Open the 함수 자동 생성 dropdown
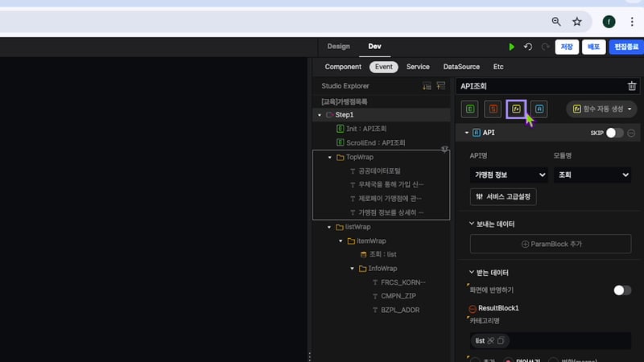Screen dimensions: 644x362 [601, 109]
